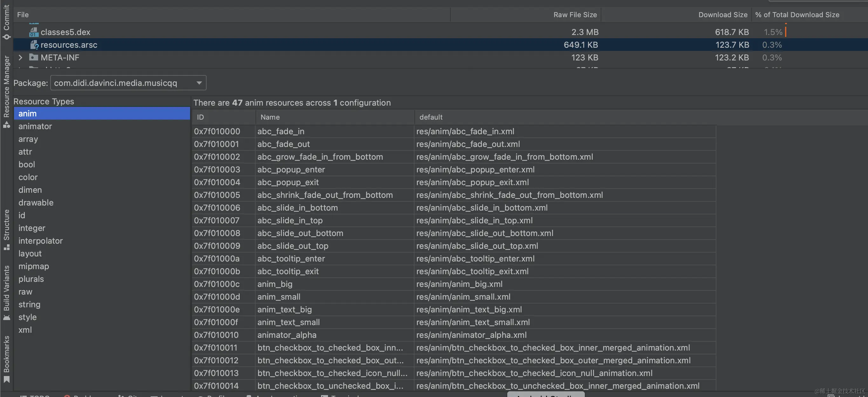Open the Commit tool window tab

(x=6, y=22)
